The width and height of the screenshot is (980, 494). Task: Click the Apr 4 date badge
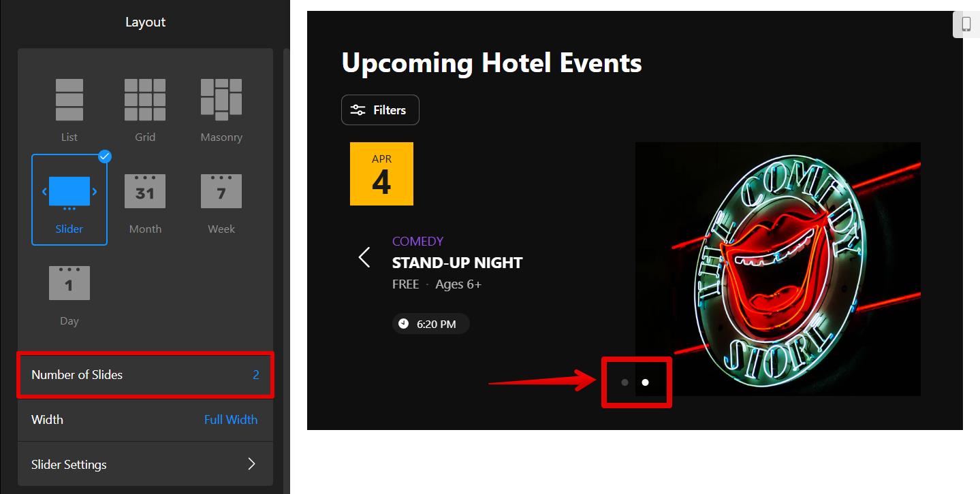(x=381, y=174)
